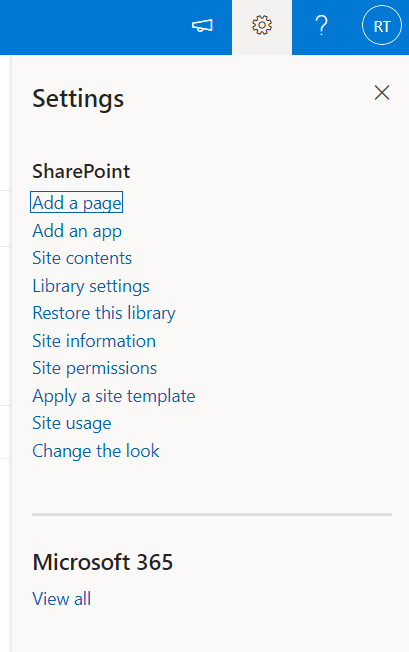Open Site contents

(82, 258)
